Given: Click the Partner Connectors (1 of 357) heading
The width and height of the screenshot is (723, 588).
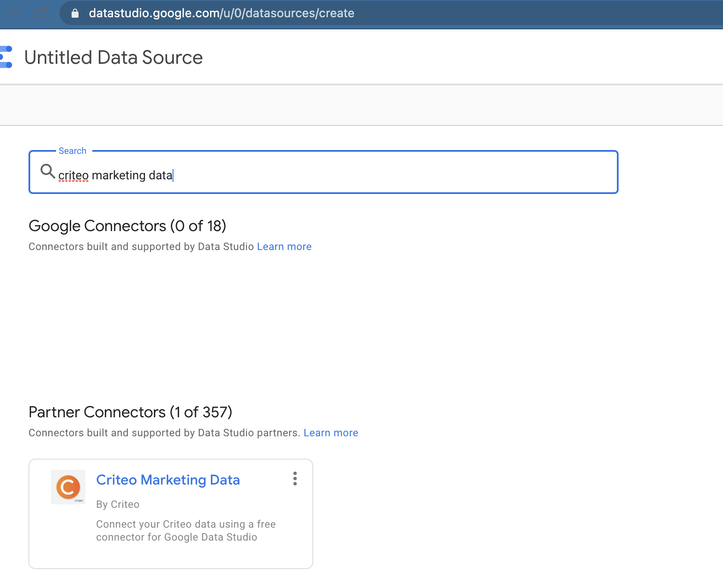Looking at the screenshot, I should point(130,412).
